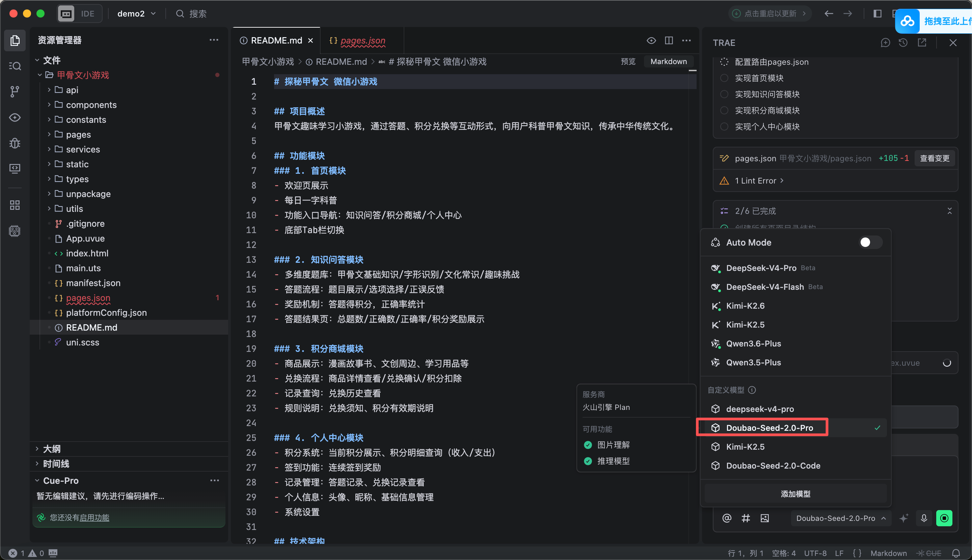Screen dimensions: 972x560
Task: Open Explorer panel more options ellipsis
Action: click(x=214, y=40)
